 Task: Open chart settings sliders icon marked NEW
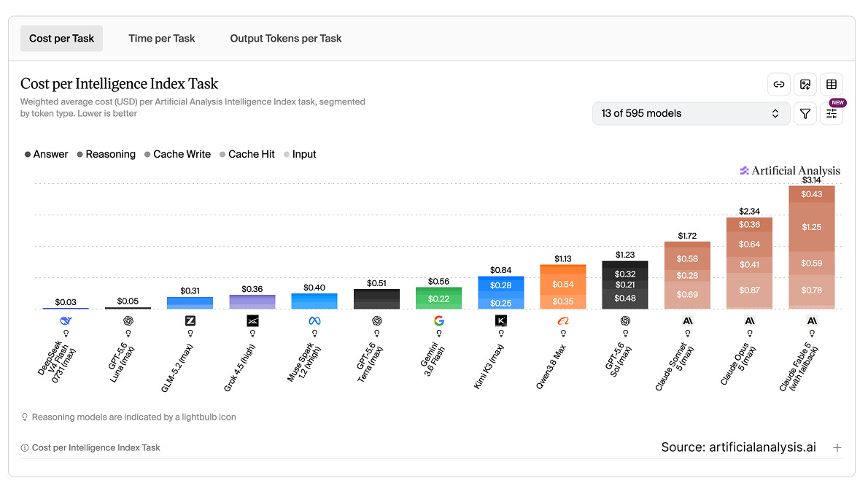click(x=831, y=114)
